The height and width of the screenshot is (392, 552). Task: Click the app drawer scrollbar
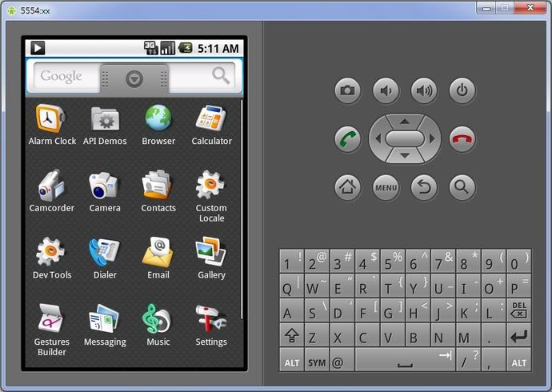click(x=242, y=210)
